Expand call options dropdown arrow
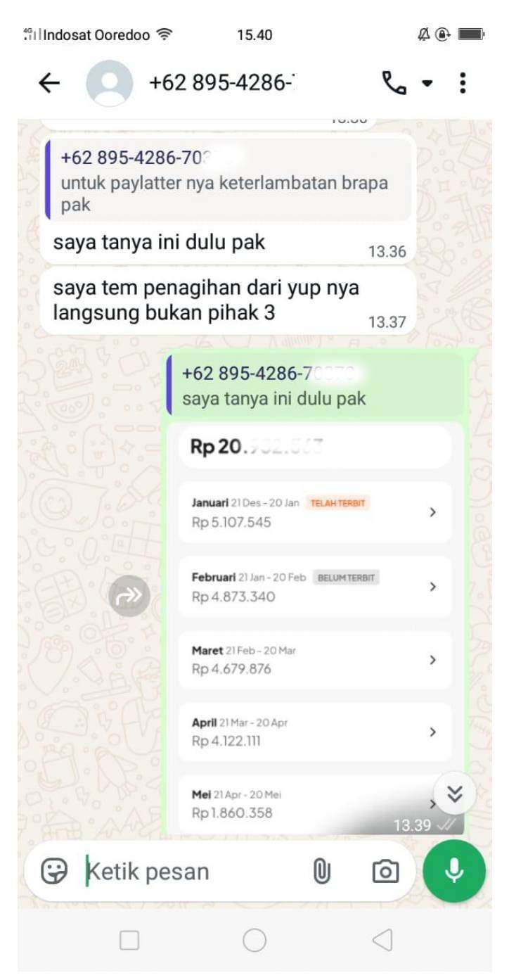 427,84
